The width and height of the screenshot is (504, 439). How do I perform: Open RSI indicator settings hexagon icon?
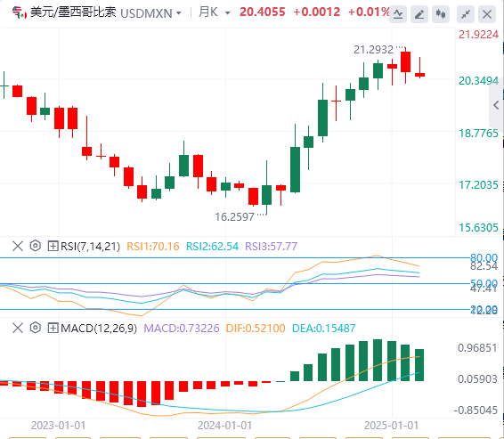(x=36, y=246)
